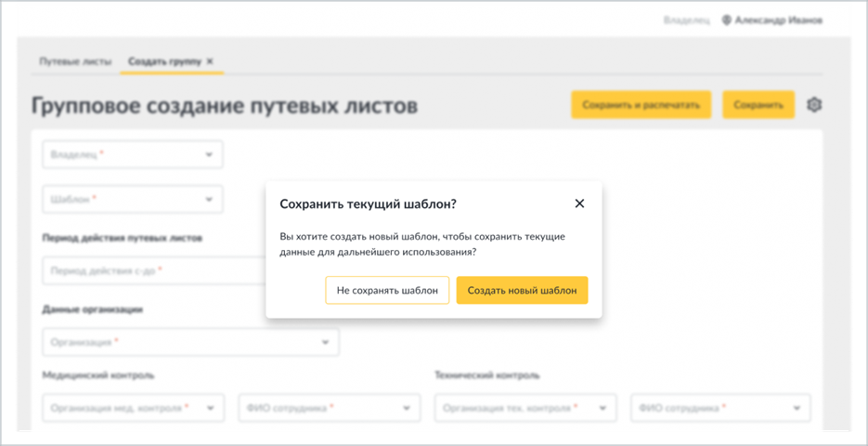Open 'Организация мед. контроля' dropdown
The height and width of the screenshot is (446, 868).
(134, 408)
